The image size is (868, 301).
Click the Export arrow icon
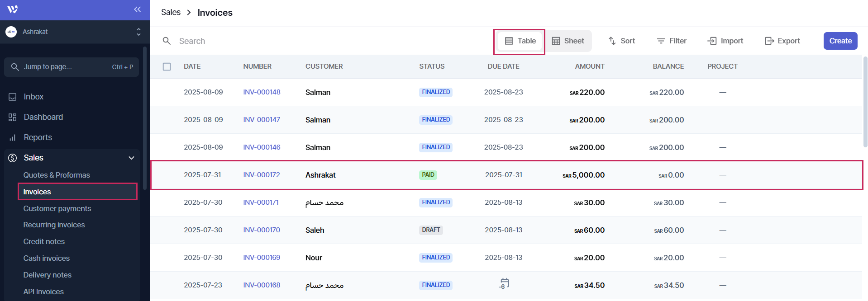click(x=769, y=41)
